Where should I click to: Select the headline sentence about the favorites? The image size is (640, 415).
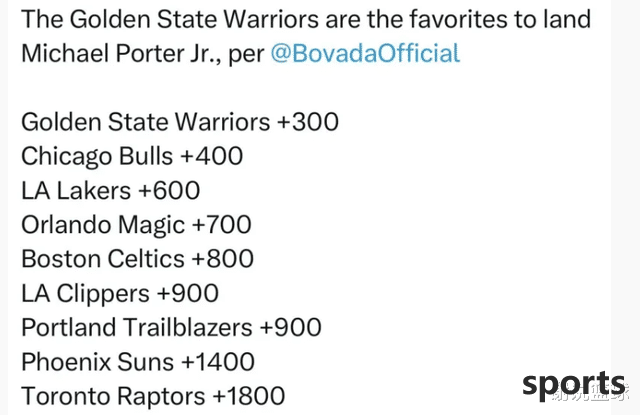306,36
